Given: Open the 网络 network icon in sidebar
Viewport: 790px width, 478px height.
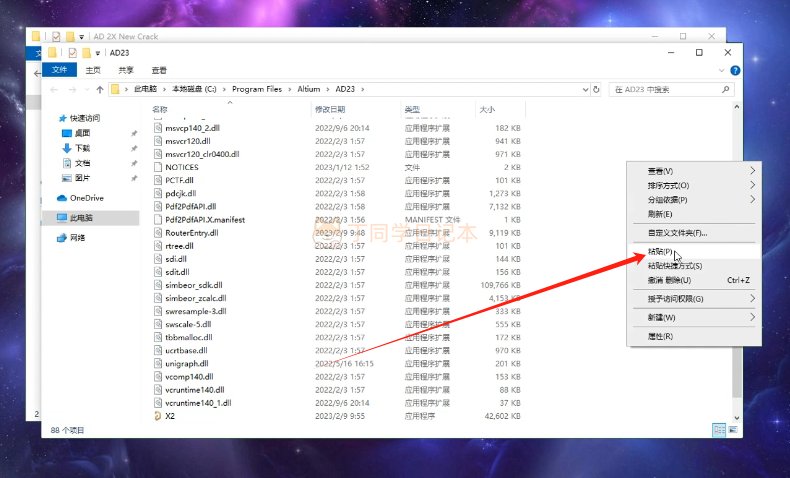Looking at the screenshot, I should coord(62,237).
